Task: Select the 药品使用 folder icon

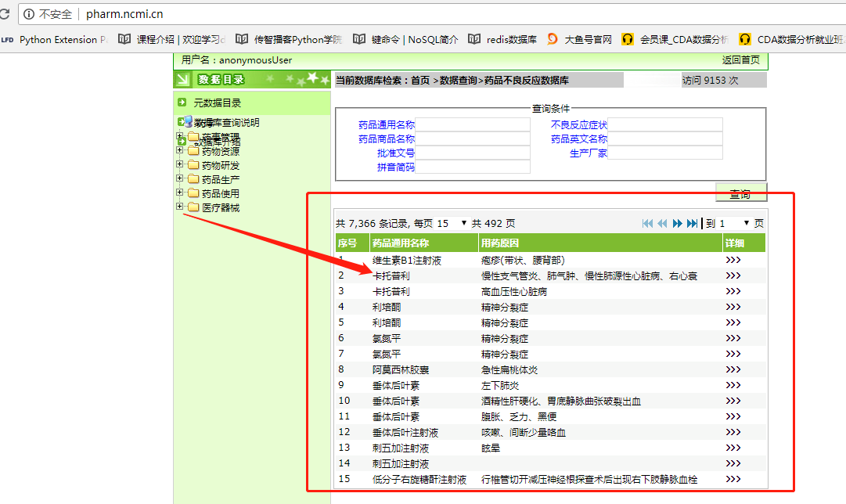Action: 193,193
